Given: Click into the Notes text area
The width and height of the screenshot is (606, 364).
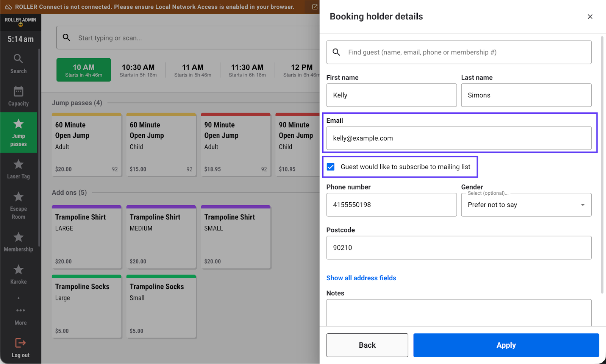Looking at the screenshot, I should pyautogui.click(x=459, y=313).
